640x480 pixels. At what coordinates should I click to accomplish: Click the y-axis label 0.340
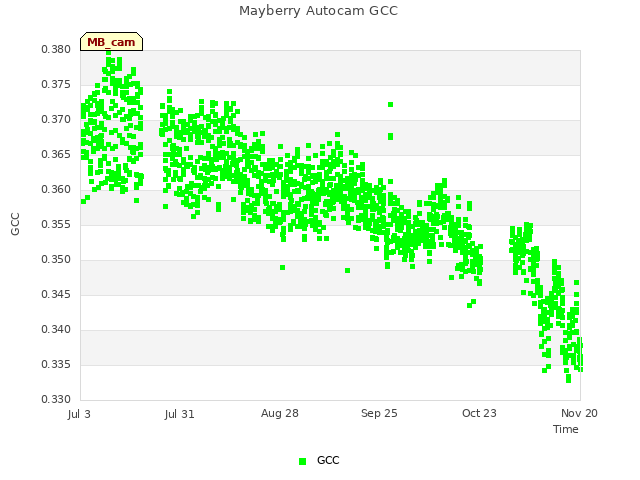click(x=56, y=329)
